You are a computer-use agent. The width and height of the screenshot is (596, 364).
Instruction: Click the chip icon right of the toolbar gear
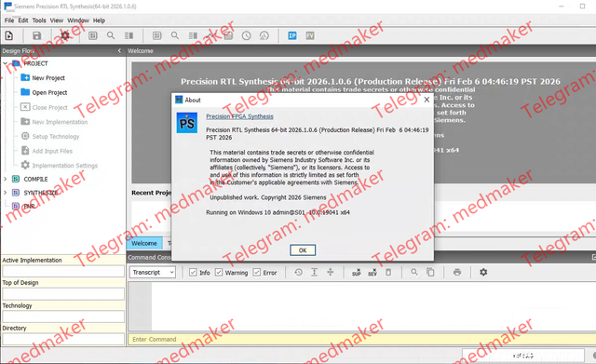click(93, 35)
